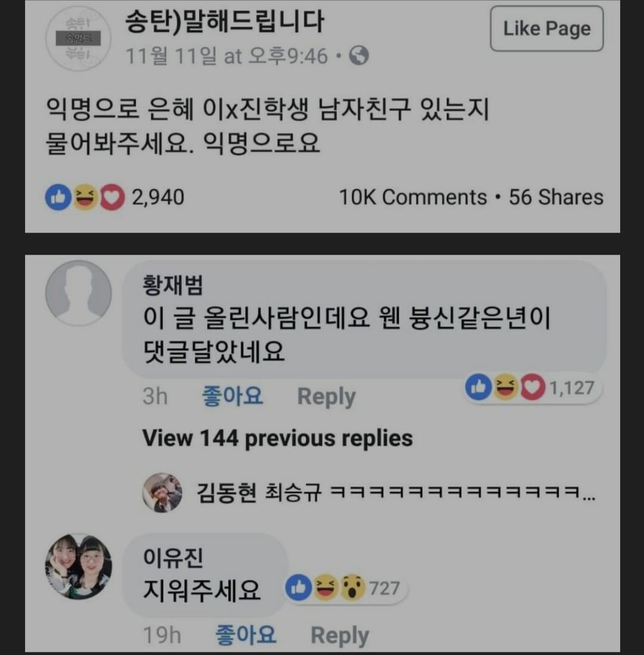Reply to 황재범's comment
The width and height of the screenshot is (644, 655).
[326, 397]
